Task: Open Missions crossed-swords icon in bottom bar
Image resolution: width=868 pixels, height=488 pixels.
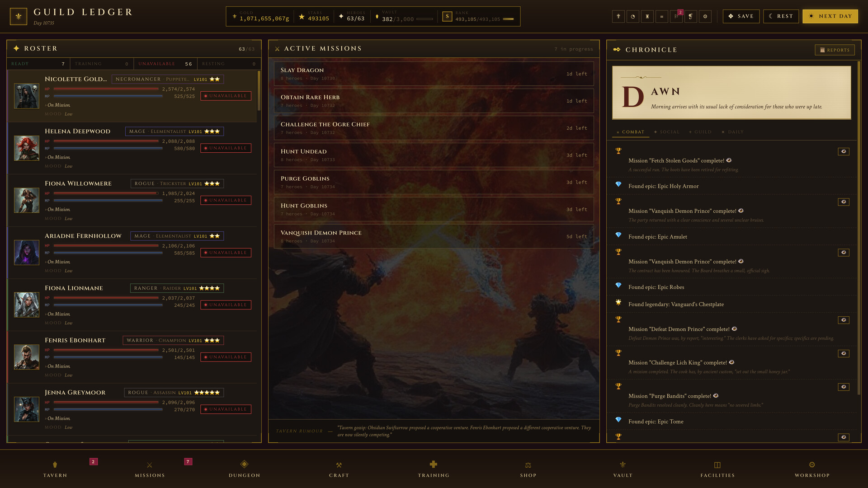Action: point(150,465)
